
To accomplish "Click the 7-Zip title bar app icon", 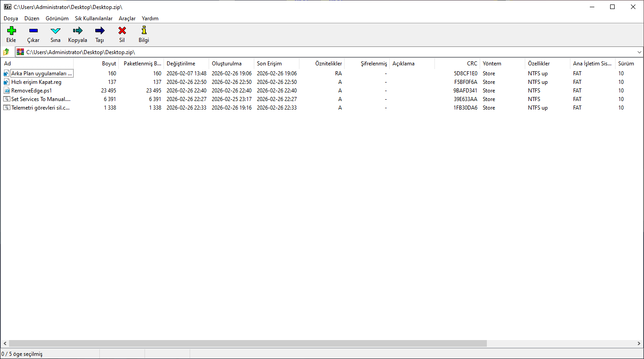I will click(7, 7).
